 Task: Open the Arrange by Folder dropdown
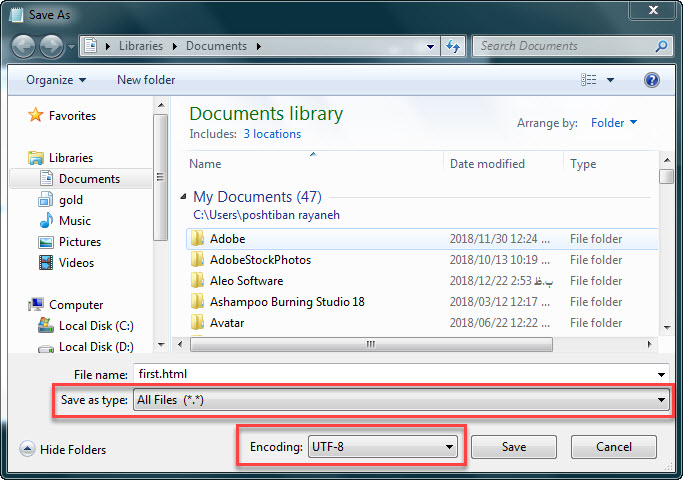pyautogui.click(x=614, y=123)
